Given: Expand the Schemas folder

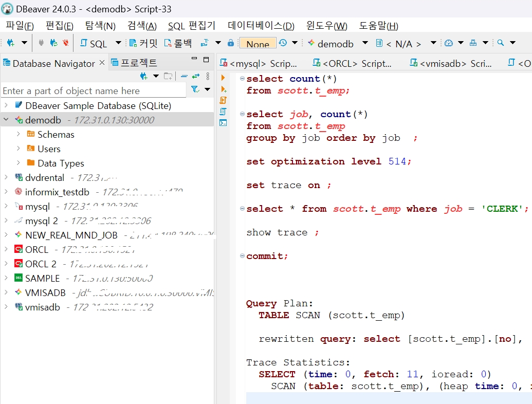Looking at the screenshot, I should [19, 134].
